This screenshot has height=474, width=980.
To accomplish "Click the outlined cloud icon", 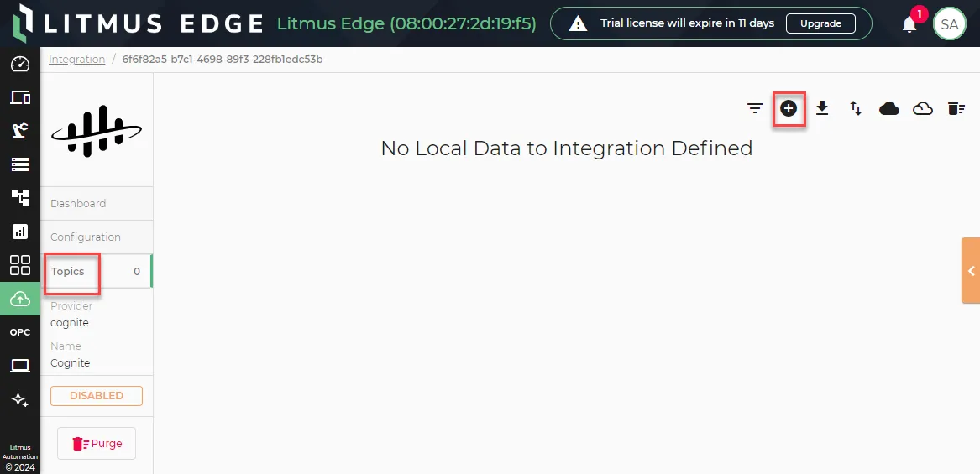I will tap(923, 109).
